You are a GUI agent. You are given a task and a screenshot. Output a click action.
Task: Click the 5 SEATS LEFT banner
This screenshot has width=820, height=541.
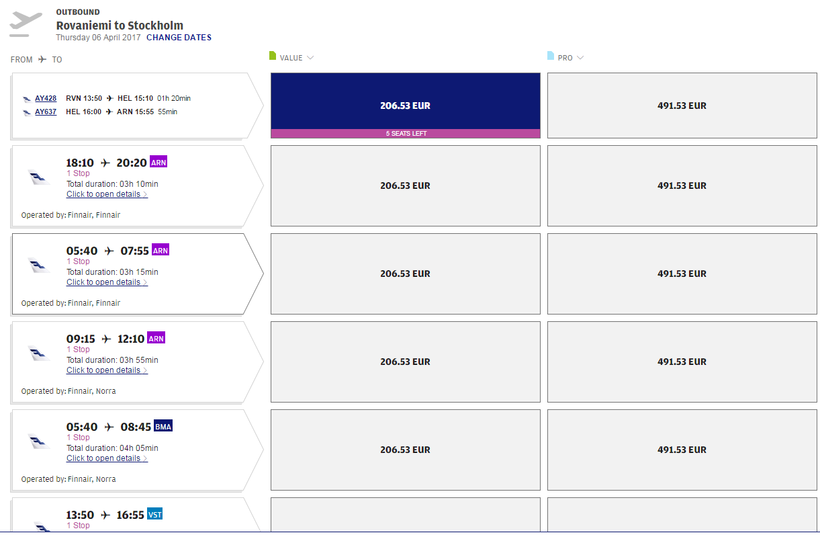pyautogui.click(x=405, y=133)
